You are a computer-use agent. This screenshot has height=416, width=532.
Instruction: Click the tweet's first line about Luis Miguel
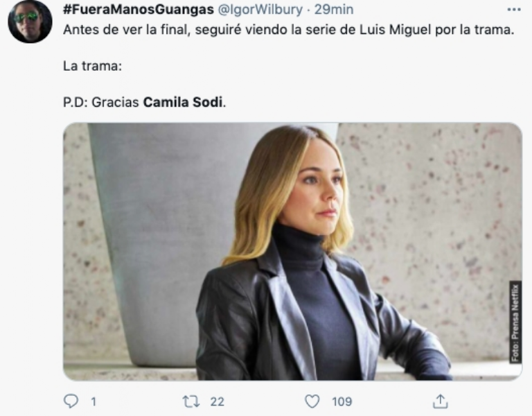[289, 30]
